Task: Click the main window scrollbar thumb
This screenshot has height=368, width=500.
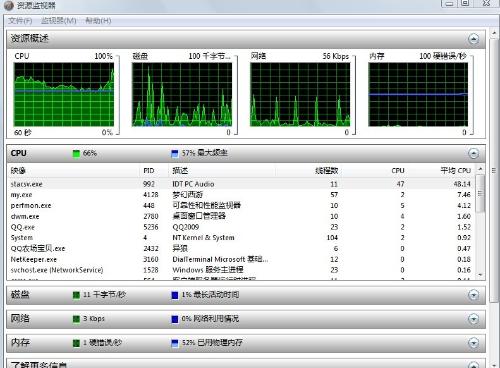Action: click(x=494, y=170)
